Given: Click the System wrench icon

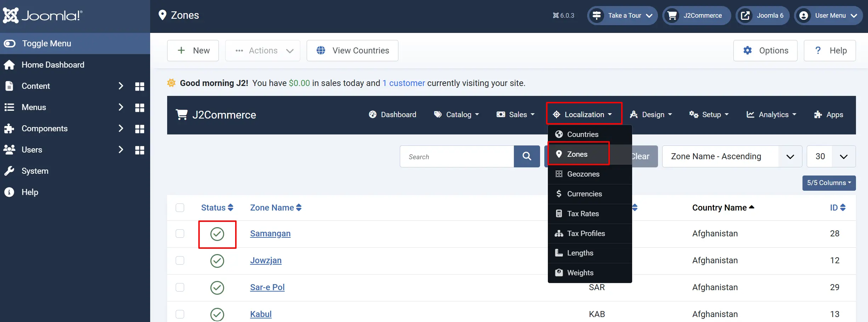Looking at the screenshot, I should pyautogui.click(x=9, y=171).
